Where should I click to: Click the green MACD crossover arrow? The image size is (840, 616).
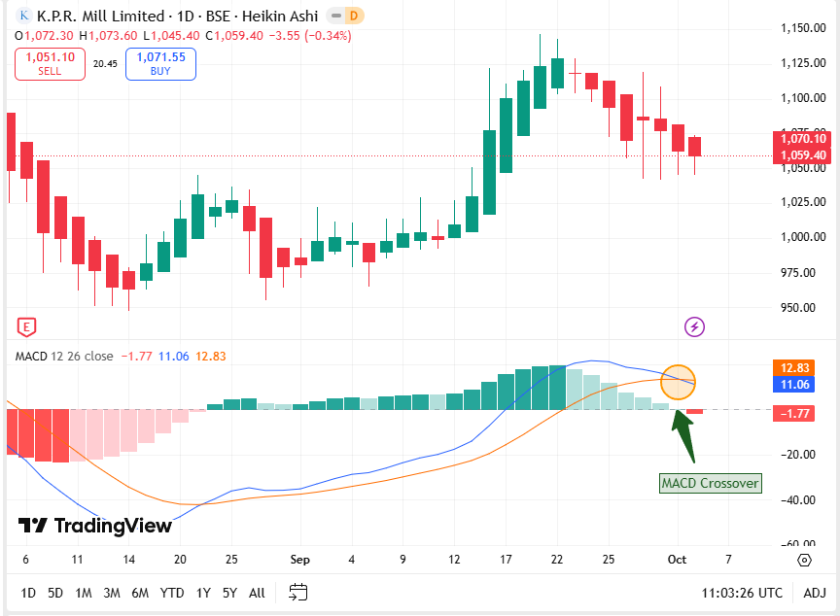pos(684,436)
